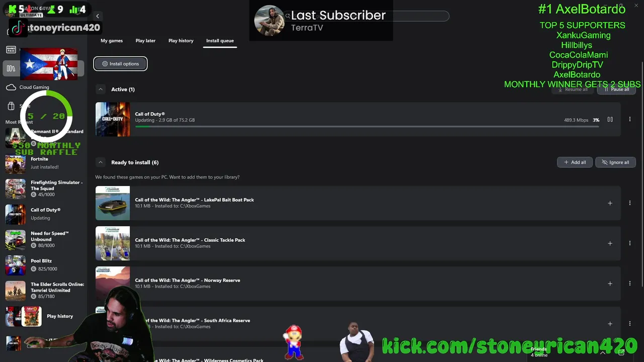Open more options for Call of Duty
This screenshot has width=644, height=362.
tap(629, 120)
